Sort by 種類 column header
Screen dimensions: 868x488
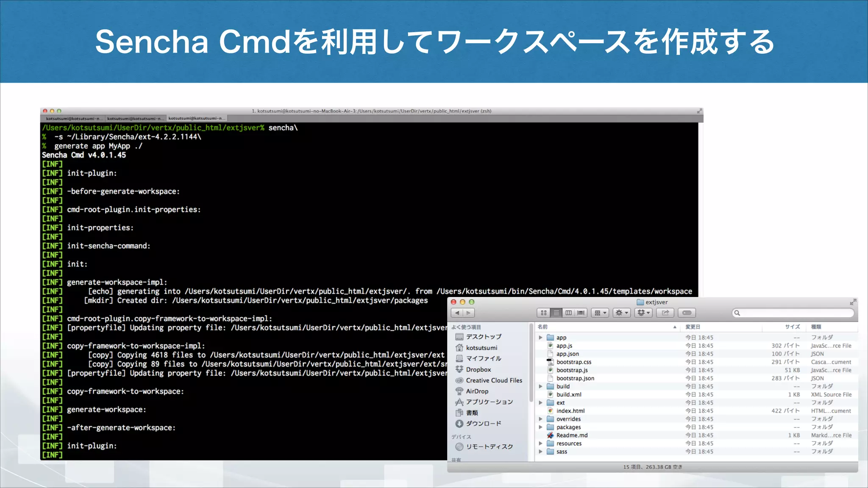(x=832, y=327)
